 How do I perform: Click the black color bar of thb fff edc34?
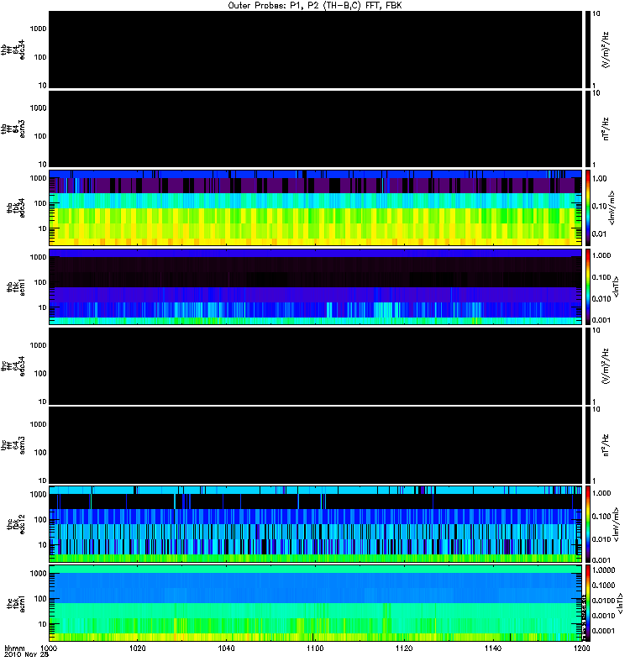pyautogui.click(x=588, y=50)
